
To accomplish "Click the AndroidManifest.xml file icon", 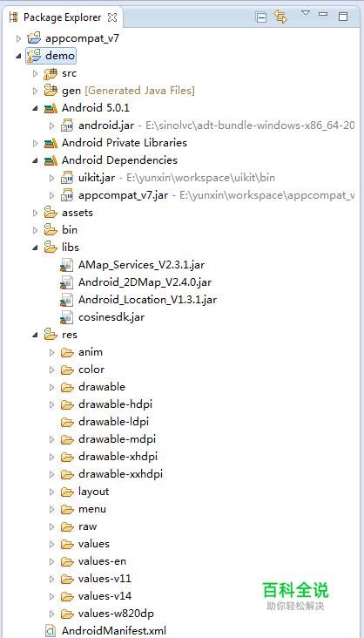I will pos(51,631).
